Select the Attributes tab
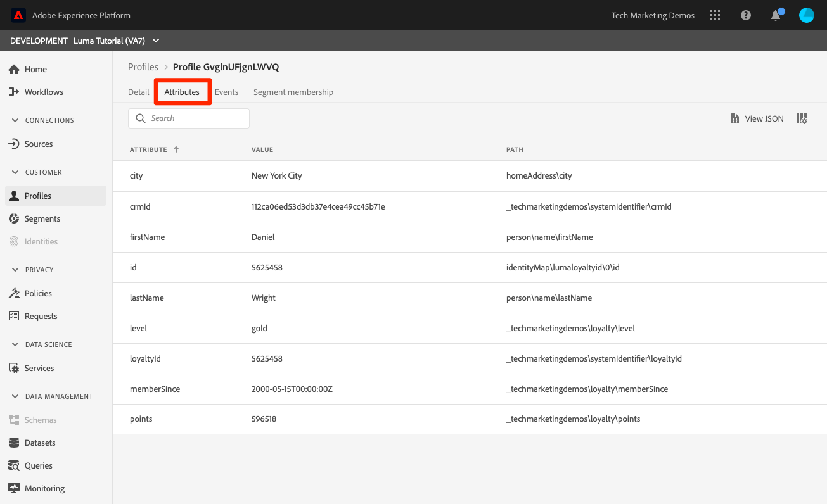 pyautogui.click(x=182, y=92)
